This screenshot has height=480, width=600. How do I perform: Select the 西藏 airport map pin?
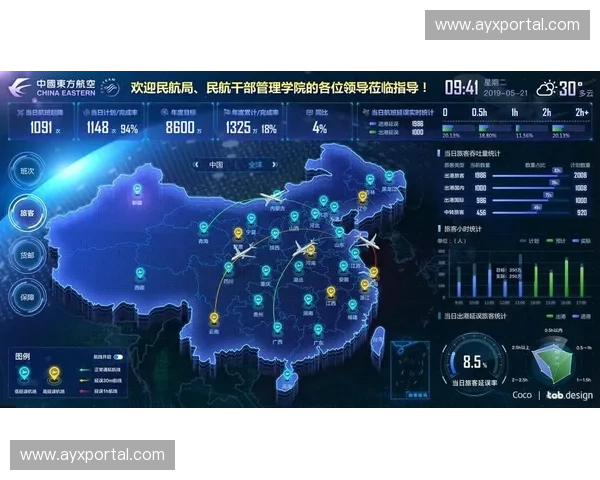tap(139, 274)
